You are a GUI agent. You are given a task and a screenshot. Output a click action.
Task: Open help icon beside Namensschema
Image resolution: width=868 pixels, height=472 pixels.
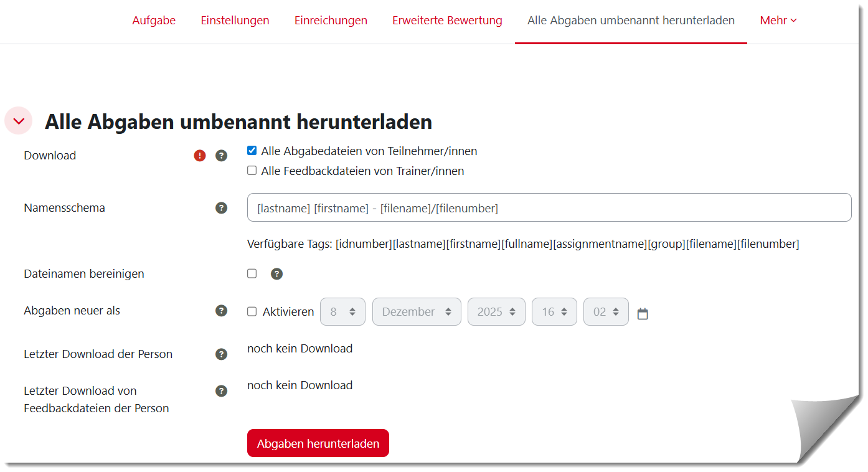[x=221, y=208]
